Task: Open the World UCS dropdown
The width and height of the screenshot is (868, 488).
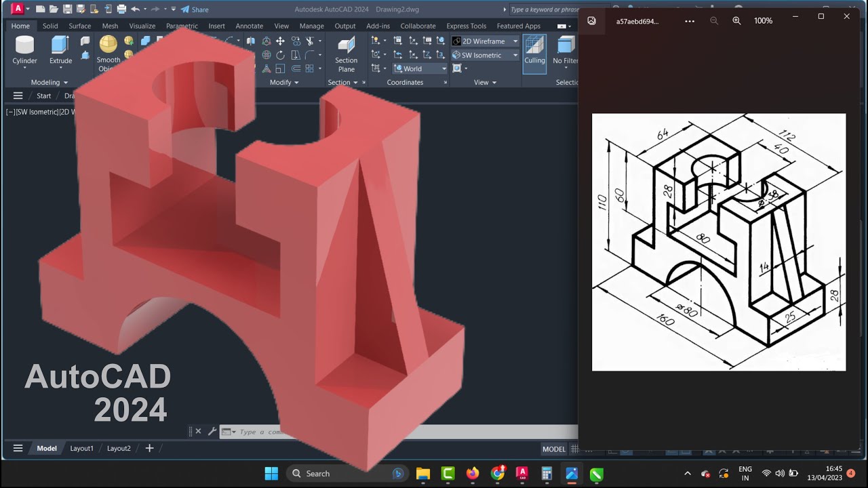Action: coord(420,68)
